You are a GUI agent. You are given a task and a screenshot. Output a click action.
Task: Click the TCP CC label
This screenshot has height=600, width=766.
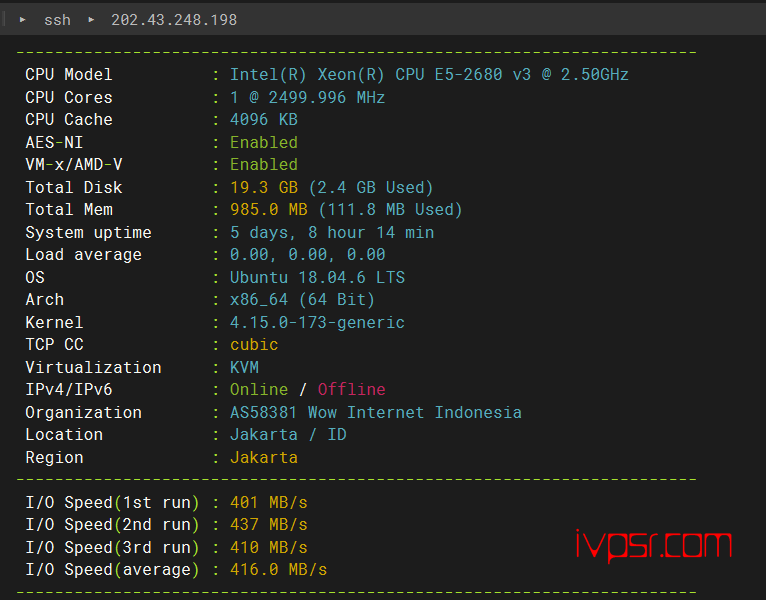[54, 344]
